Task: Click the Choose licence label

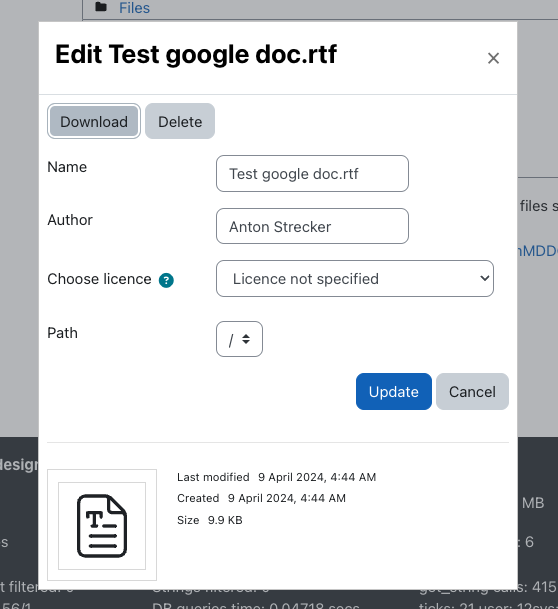Action: click(99, 279)
